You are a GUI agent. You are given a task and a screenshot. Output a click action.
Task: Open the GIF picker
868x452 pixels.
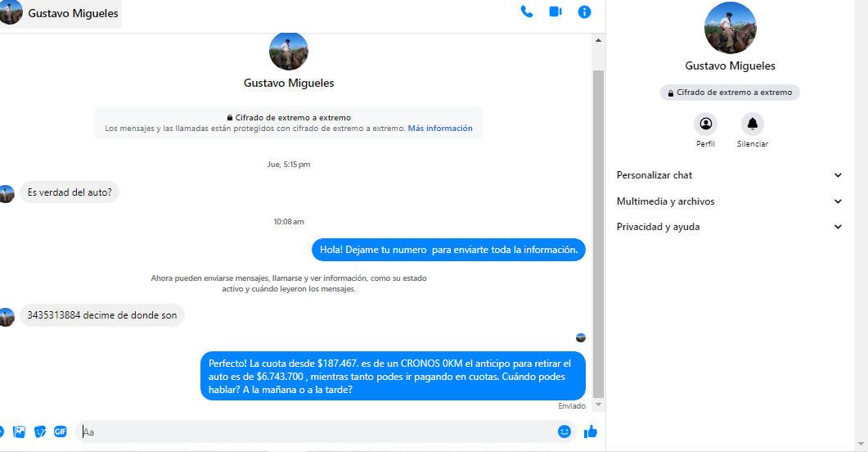tap(61, 432)
